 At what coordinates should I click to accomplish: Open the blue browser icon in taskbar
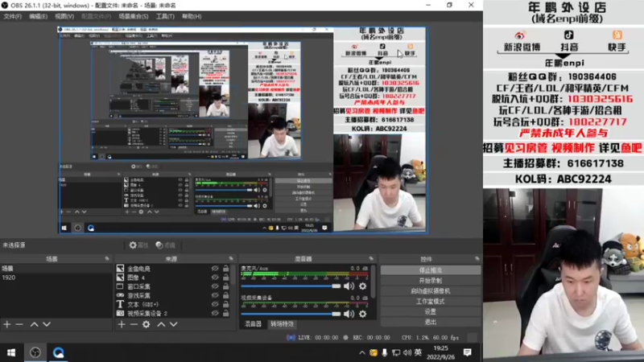tap(58, 352)
